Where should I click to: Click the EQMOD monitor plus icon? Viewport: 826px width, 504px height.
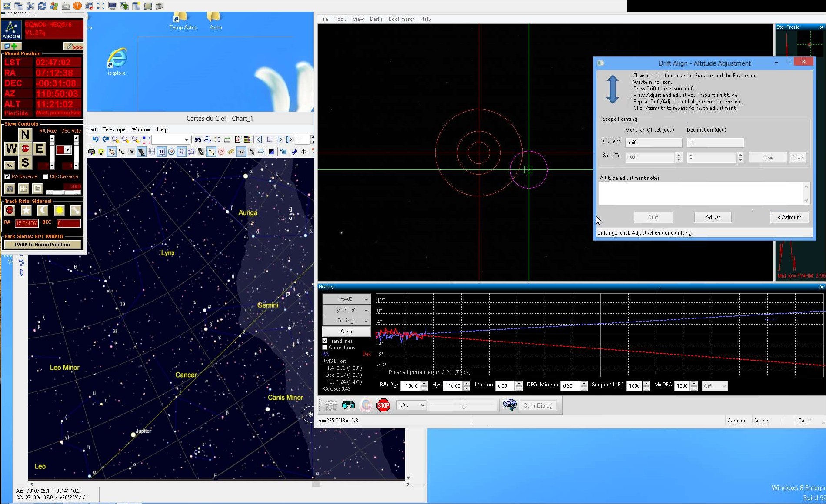pyautogui.click(x=12, y=46)
